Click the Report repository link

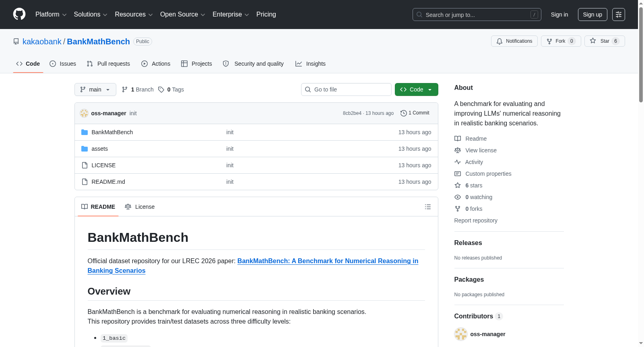476,220
